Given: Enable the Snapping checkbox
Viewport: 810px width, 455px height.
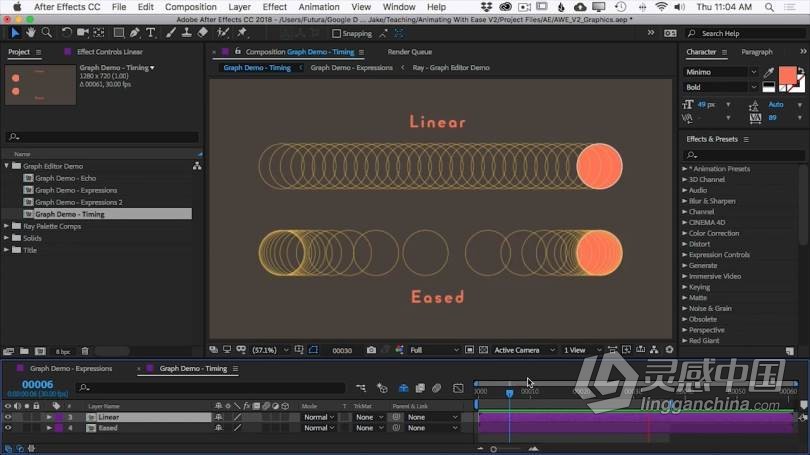Looking at the screenshot, I should click(337, 33).
